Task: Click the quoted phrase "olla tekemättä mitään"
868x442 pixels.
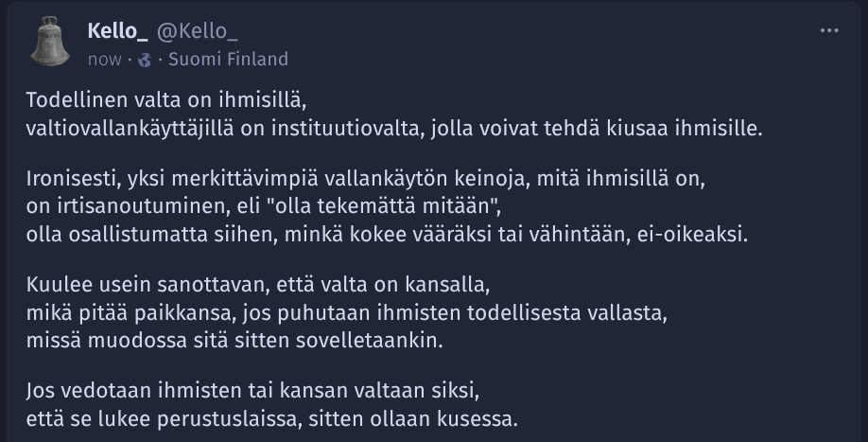Action: click(x=381, y=206)
